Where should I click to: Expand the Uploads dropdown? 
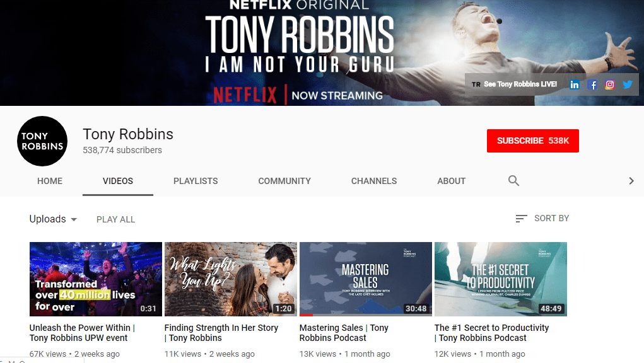tap(53, 219)
